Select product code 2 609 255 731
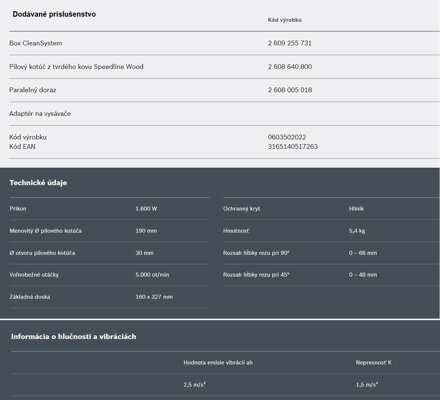The image size is (440, 400). (290, 43)
